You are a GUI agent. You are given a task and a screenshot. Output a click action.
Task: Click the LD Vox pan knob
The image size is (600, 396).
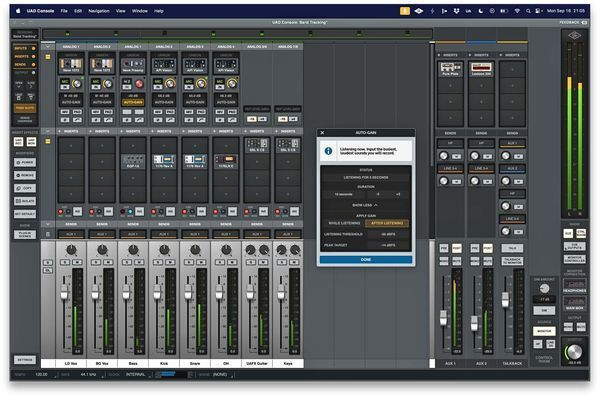71,250
